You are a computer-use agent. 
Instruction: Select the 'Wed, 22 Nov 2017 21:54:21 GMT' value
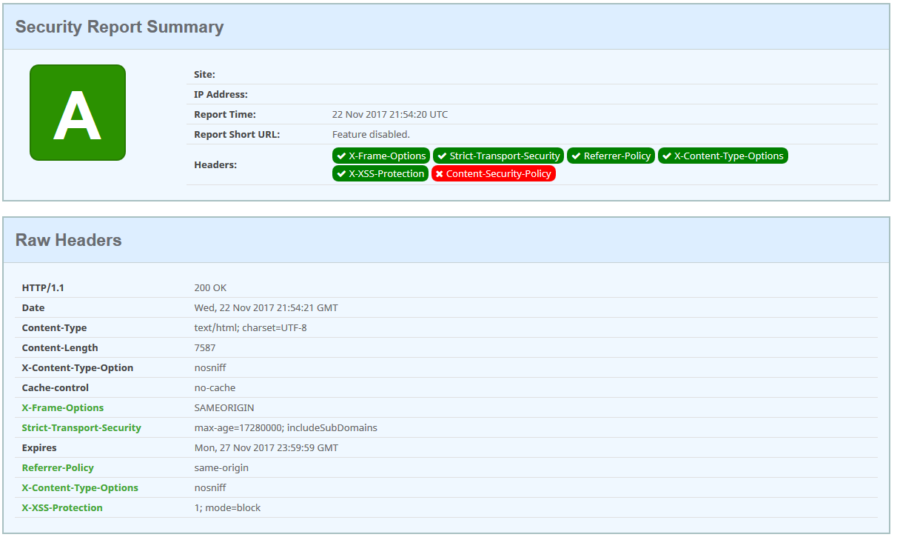(x=266, y=308)
